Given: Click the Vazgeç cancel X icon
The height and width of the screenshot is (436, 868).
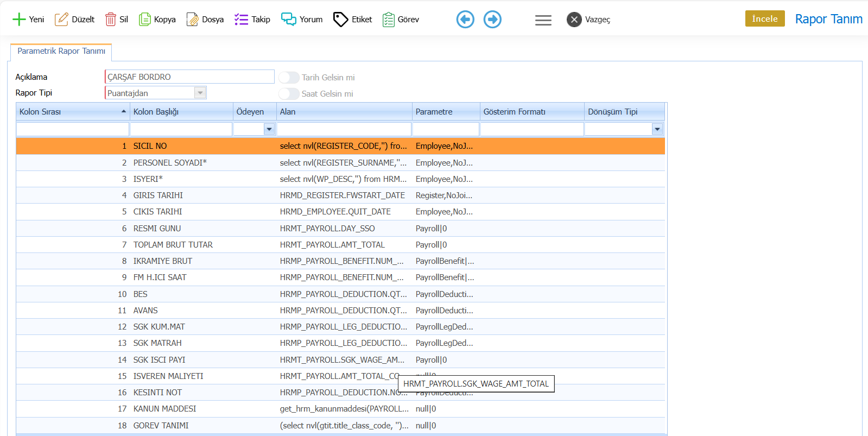Looking at the screenshot, I should point(574,20).
